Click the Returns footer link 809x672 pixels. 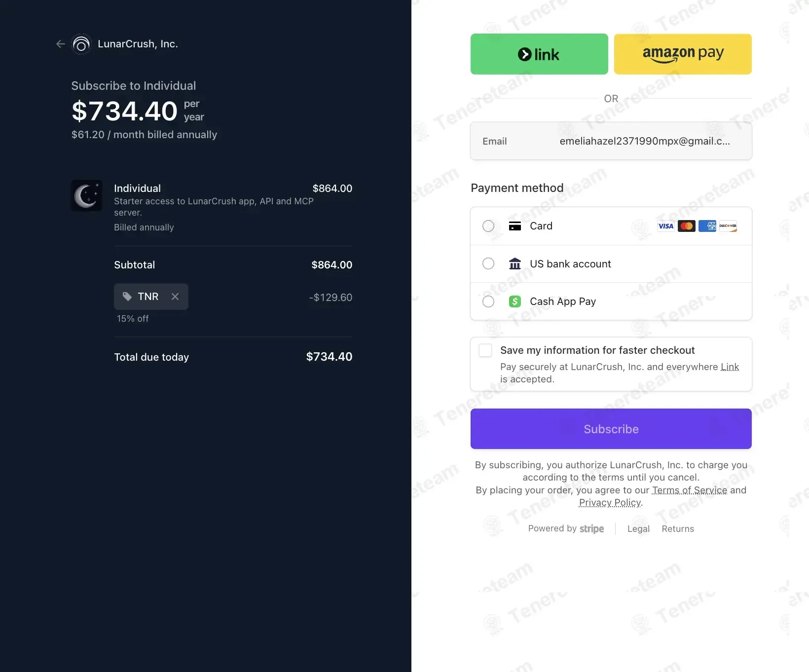point(678,529)
